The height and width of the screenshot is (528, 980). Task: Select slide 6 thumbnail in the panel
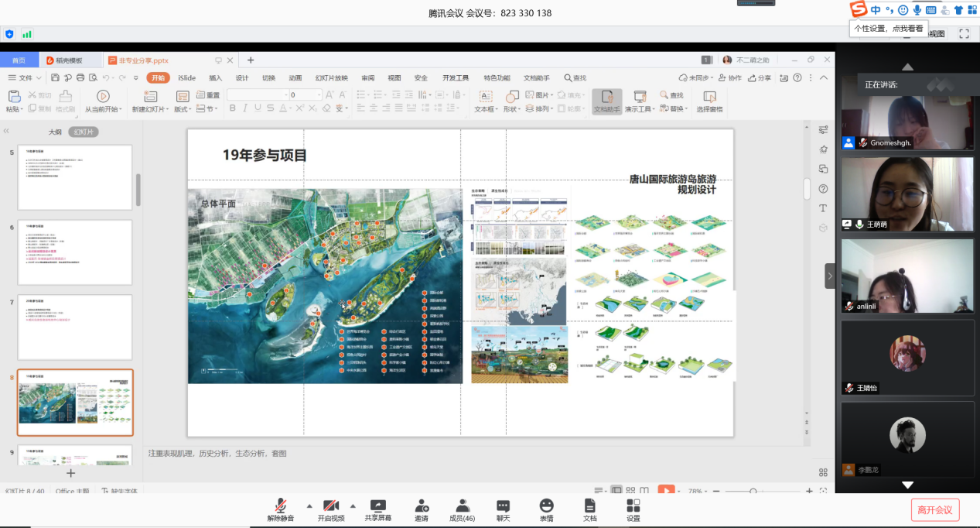click(75, 252)
